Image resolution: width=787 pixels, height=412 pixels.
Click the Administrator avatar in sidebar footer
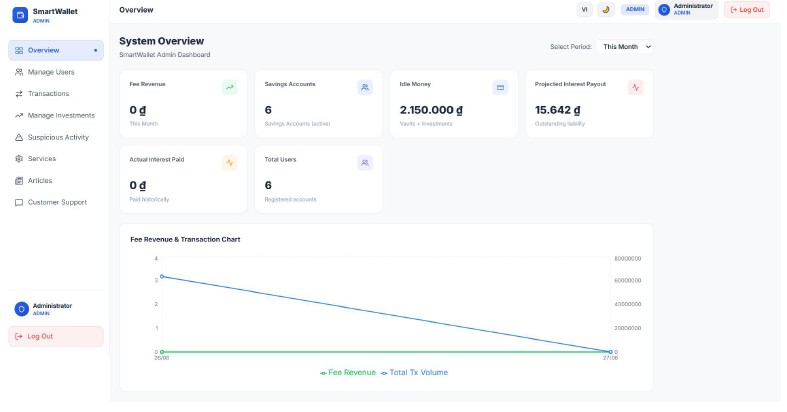[x=22, y=309]
